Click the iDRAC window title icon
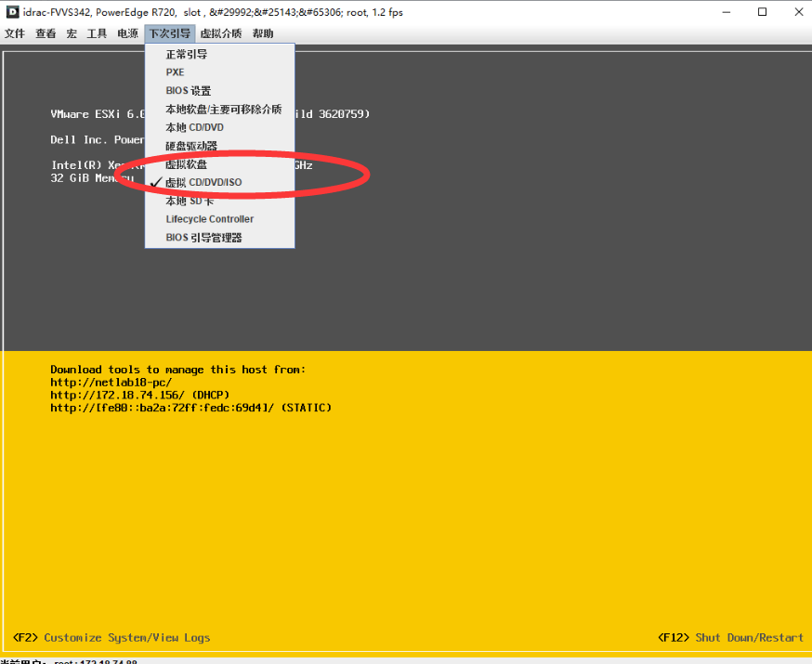This screenshot has width=812, height=664. [12, 12]
